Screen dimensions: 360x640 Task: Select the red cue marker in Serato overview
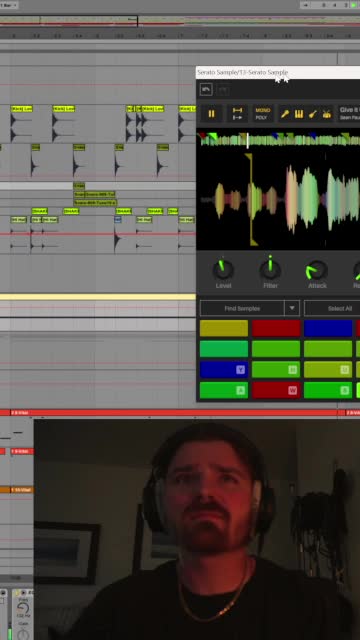click(x=203, y=136)
